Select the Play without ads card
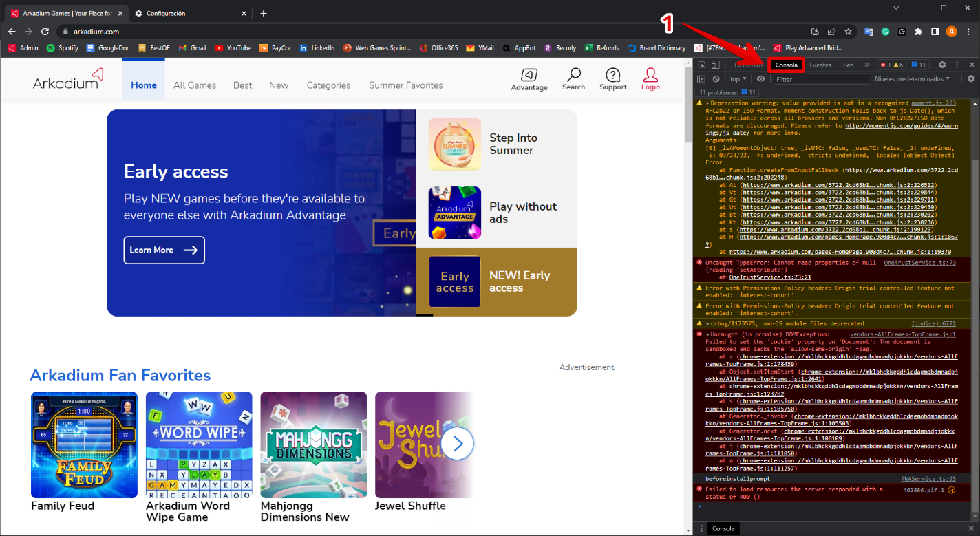The image size is (980, 536). point(497,213)
